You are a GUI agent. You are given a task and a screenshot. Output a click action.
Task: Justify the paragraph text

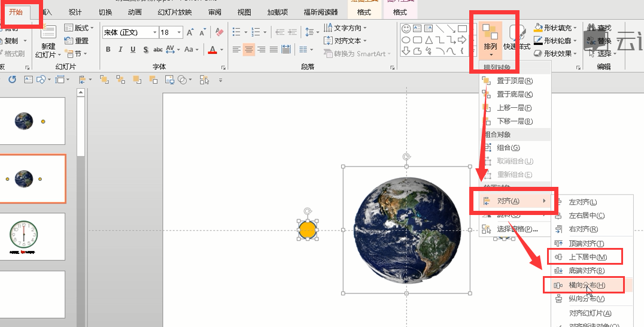tap(274, 50)
